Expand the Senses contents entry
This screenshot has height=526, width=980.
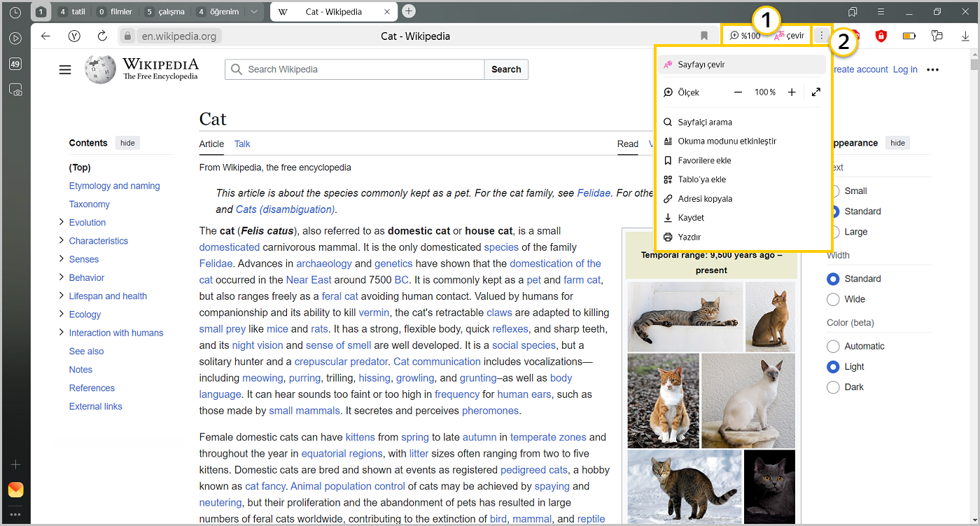click(x=62, y=259)
